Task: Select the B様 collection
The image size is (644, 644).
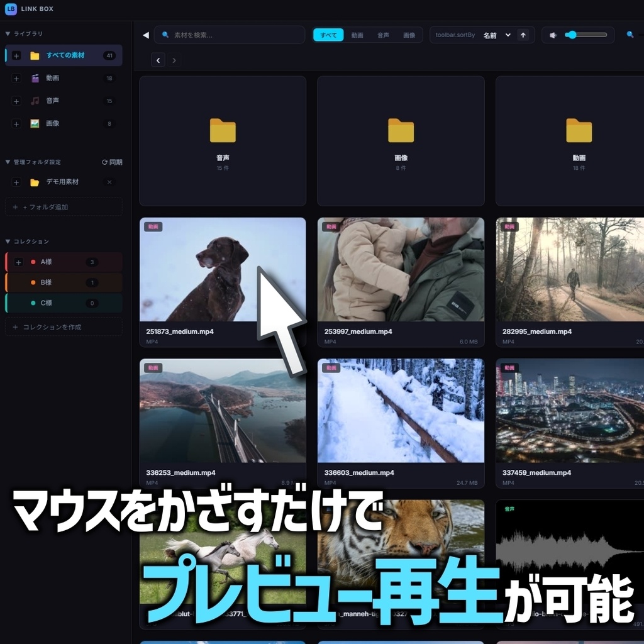Action: (x=64, y=282)
